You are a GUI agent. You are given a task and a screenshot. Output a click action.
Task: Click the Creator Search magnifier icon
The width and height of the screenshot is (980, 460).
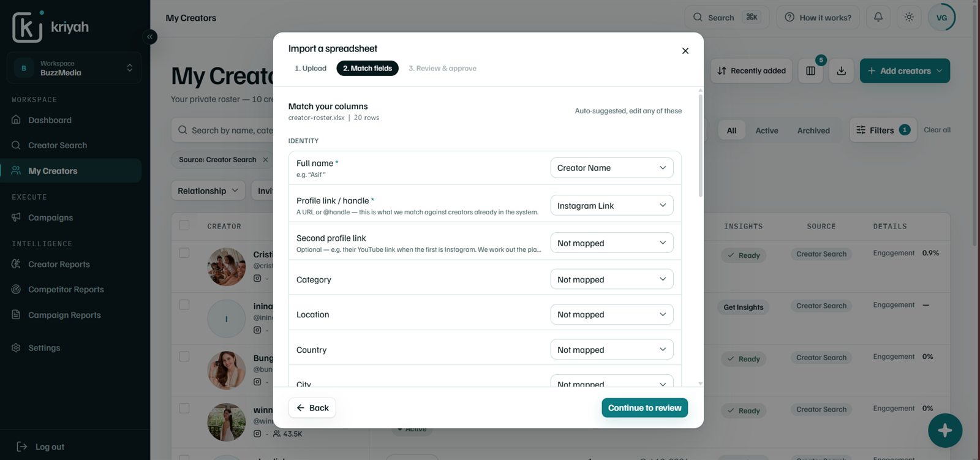16,145
